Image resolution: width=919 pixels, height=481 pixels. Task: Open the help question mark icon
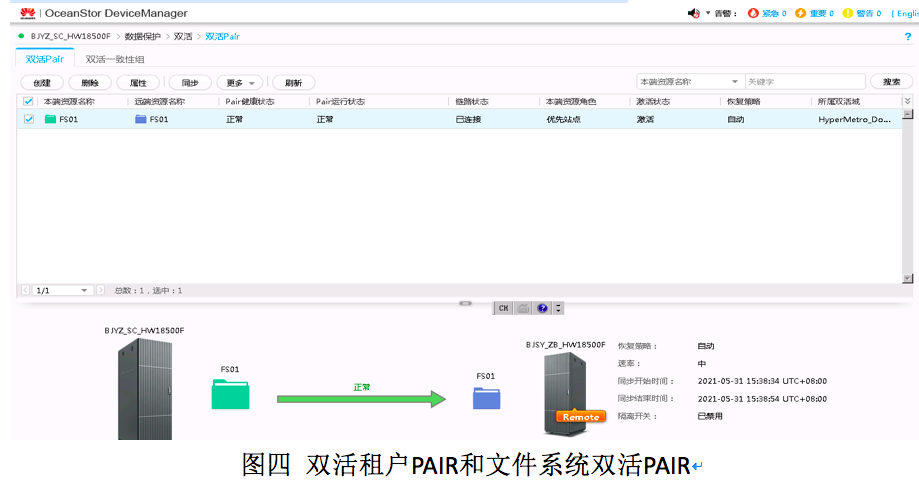908,36
